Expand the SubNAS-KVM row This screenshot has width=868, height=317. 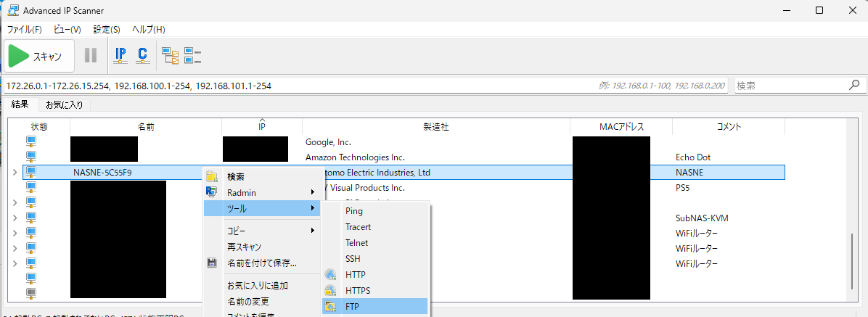[15, 218]
